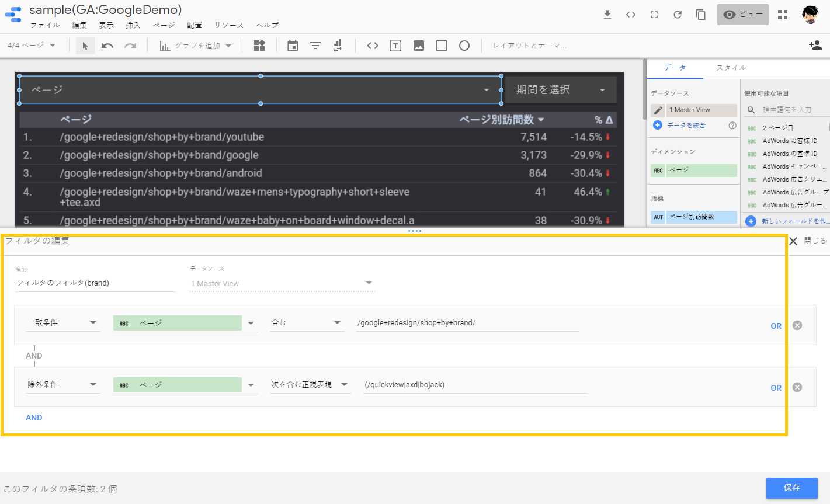
Task: Insert a text box
Action: coord(395,46)
